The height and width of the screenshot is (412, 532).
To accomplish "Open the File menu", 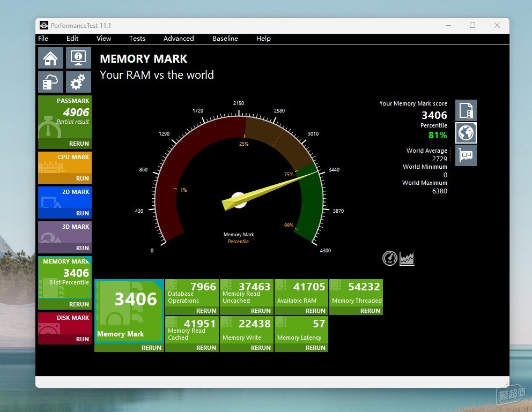I will click(x=43, y=38).
